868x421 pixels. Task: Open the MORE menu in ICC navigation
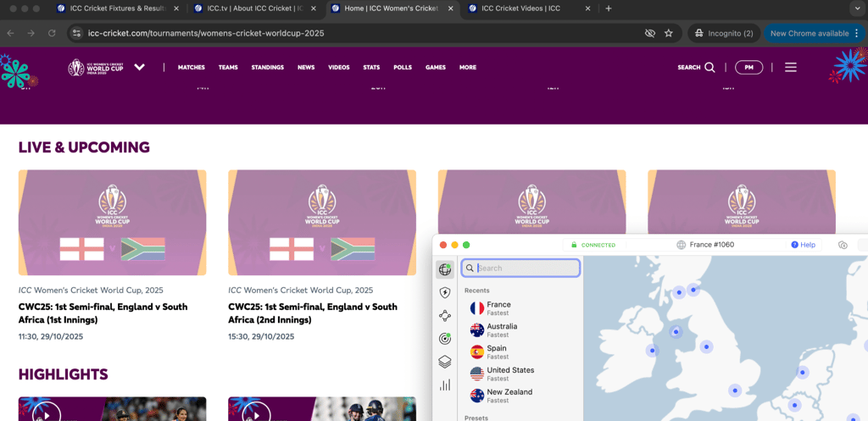(x=467, y=68)
